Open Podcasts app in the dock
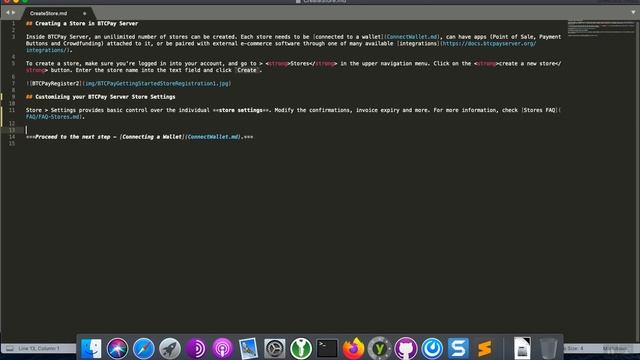Screen dimensions: 640x360 coord(222,349)
